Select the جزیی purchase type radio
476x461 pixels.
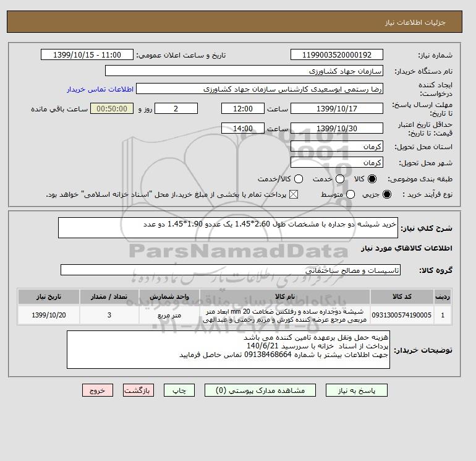[387, 194]
